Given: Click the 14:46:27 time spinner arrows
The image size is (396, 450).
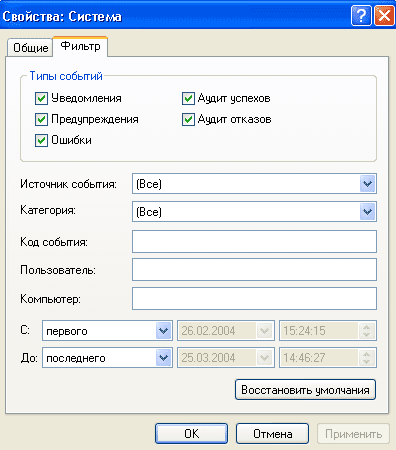Looking at the screenshot, I should (367, 358).
